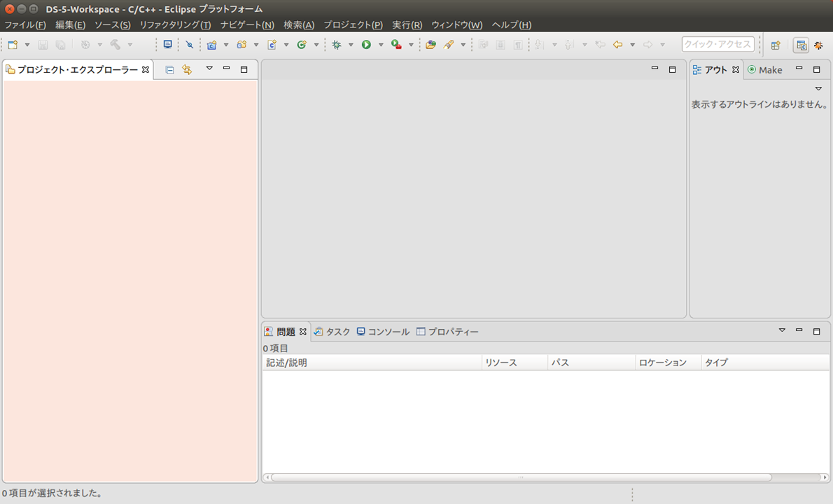Viewport: 833px width, 504px height.
Task: Go to last edit location icon
Action: pos(601,45)
